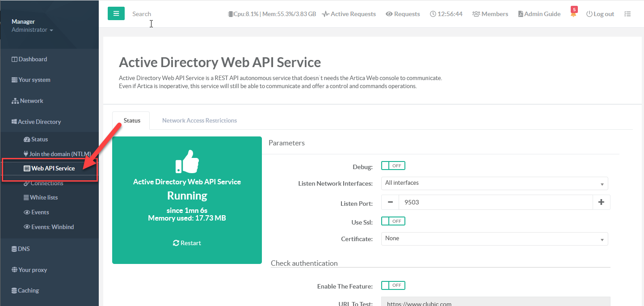The height and width of the screenshot is (306, 644).
Task: Open Listen Network Interfaces dropdown
Action: tap(494, 183)
